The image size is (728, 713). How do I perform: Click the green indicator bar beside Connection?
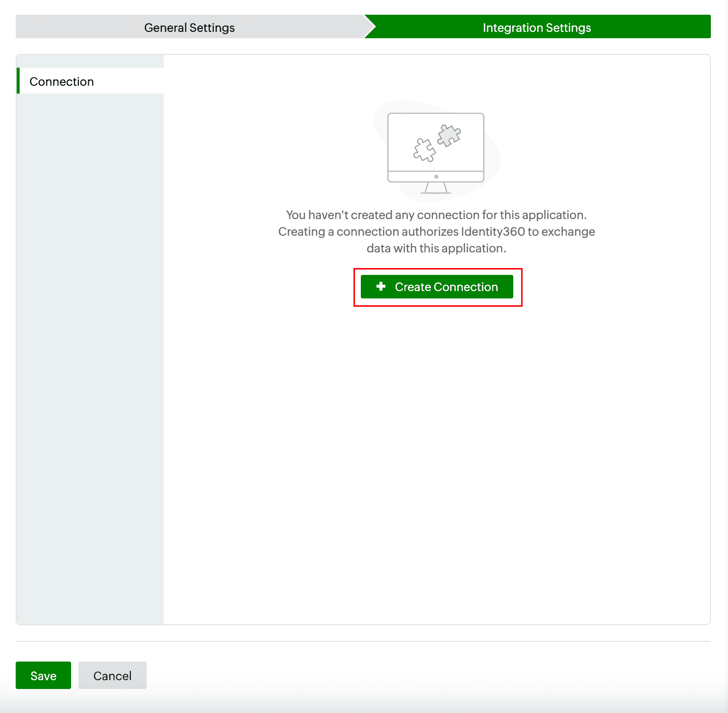[19, 81]
